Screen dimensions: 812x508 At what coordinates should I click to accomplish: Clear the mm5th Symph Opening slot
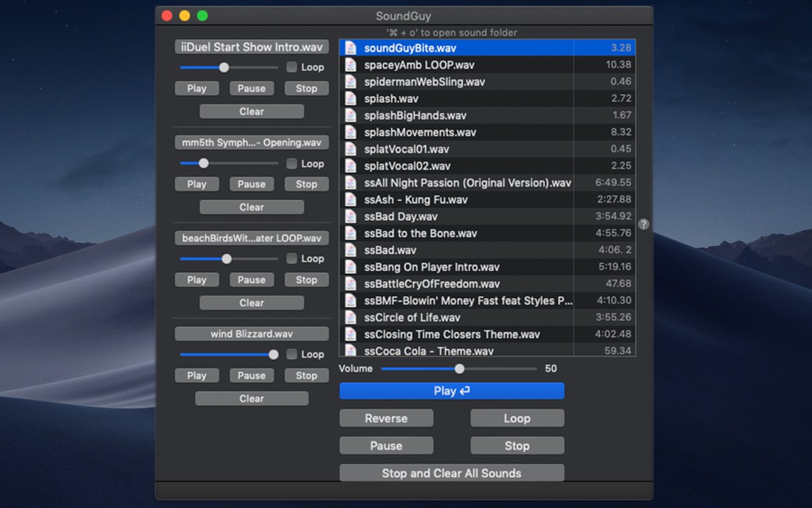click(x=252, y=207)
